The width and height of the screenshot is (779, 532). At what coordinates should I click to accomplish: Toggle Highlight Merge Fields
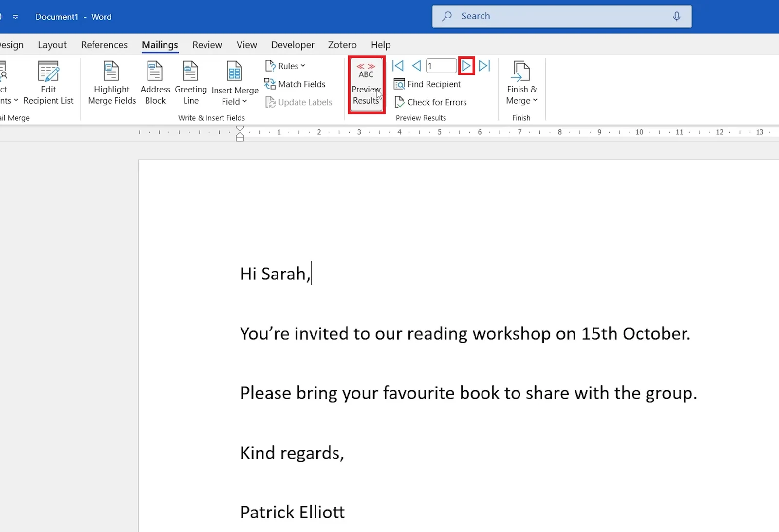[112, 83]
